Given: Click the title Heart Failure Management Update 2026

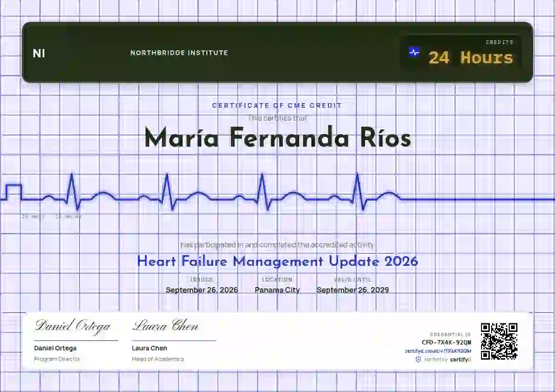Looking at the screenshot, I should pos(277,261).
